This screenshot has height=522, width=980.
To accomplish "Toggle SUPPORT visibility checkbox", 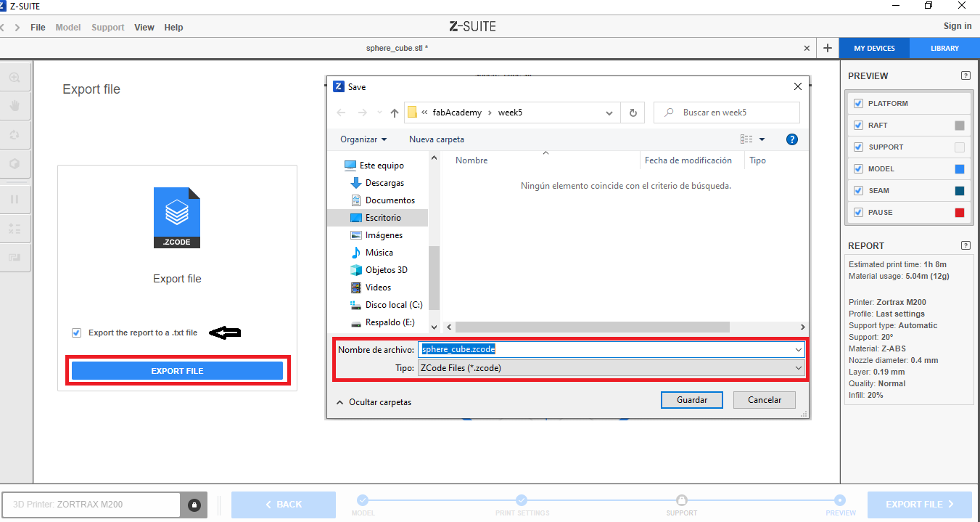I will point(858,147).
